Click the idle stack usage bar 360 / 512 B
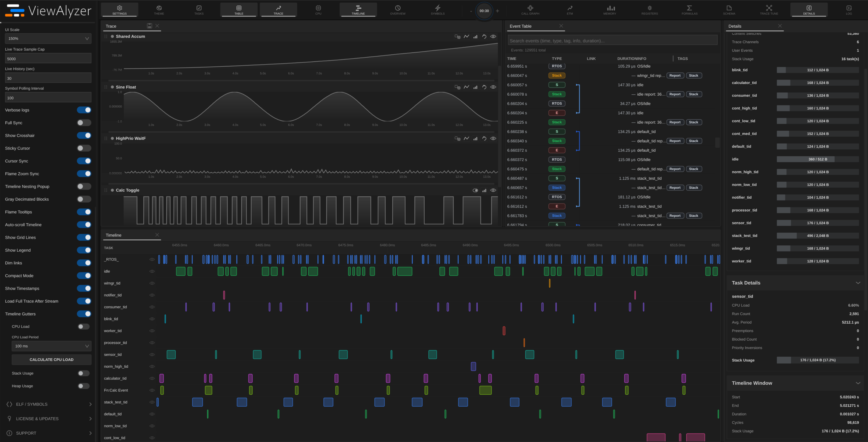This screenshot has width=868, height=442. [818, 159]
